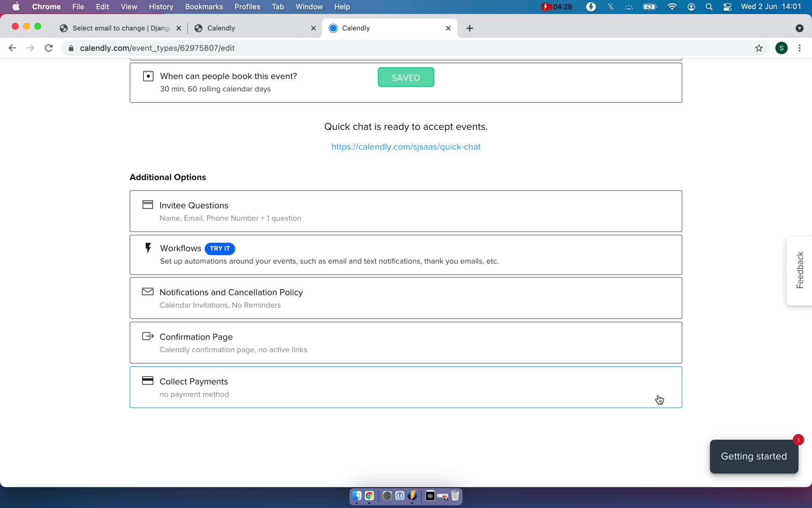Click the Confirmation Page export icon
This screenshot has height=508, width=812.
point(148,336)
